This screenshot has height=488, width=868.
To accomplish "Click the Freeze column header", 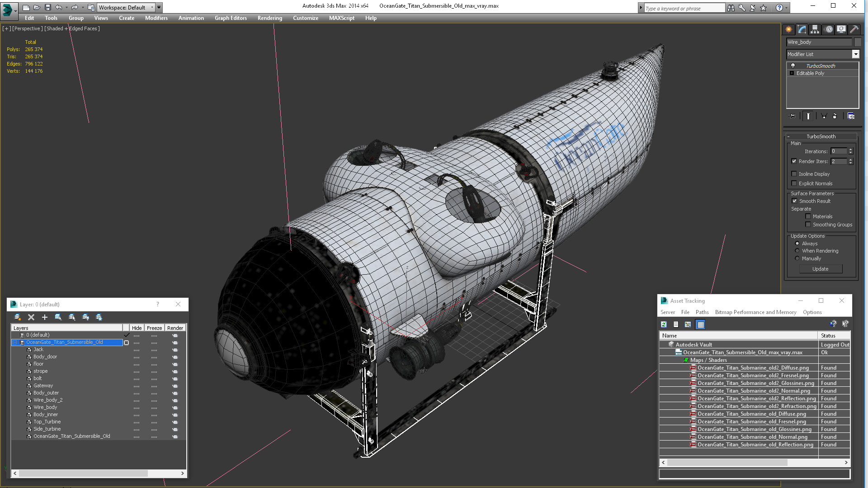I will 154,328.
